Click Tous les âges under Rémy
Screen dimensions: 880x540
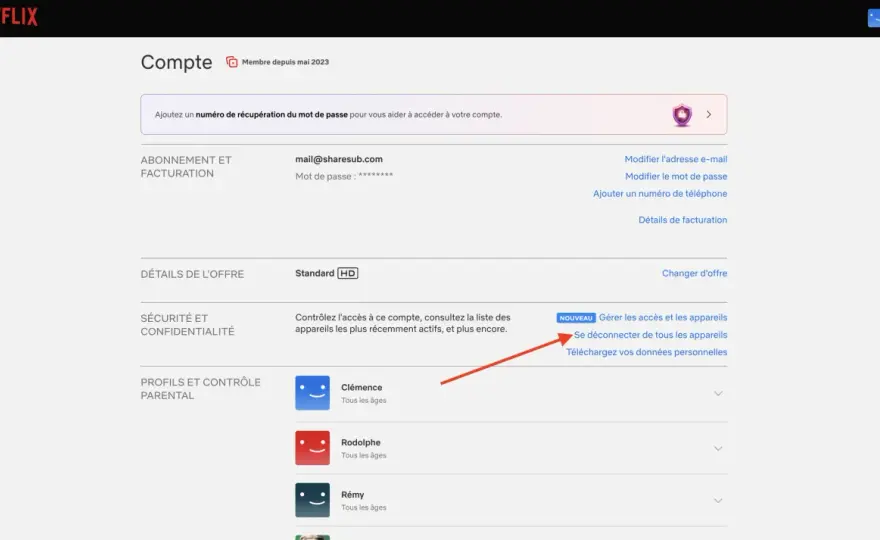coord(364,507)
